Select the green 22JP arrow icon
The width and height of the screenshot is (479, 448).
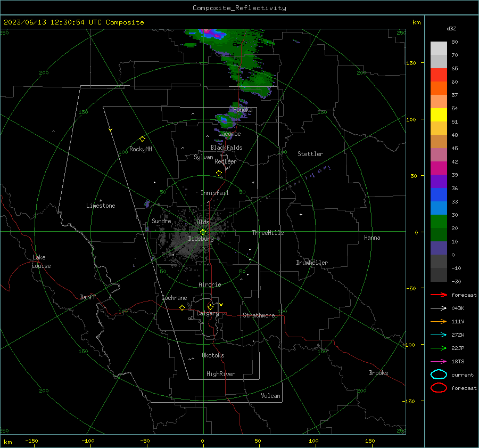439,348
